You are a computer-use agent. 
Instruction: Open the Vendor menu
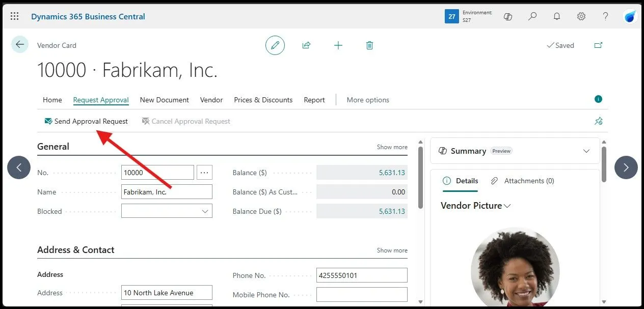tap(211, 100)
